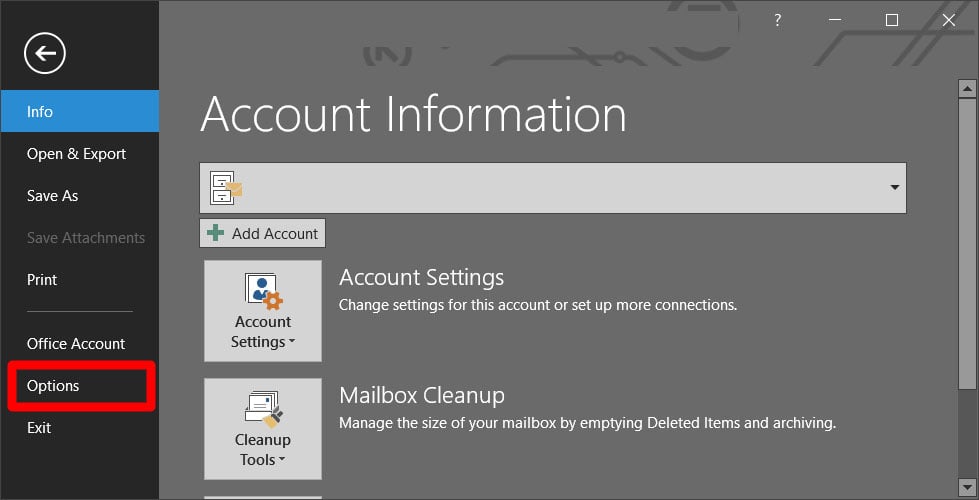Click the scrollbar down arrow
Image resolution: width=979 pixels, height=500 pixels.
(x=967, y=489)
